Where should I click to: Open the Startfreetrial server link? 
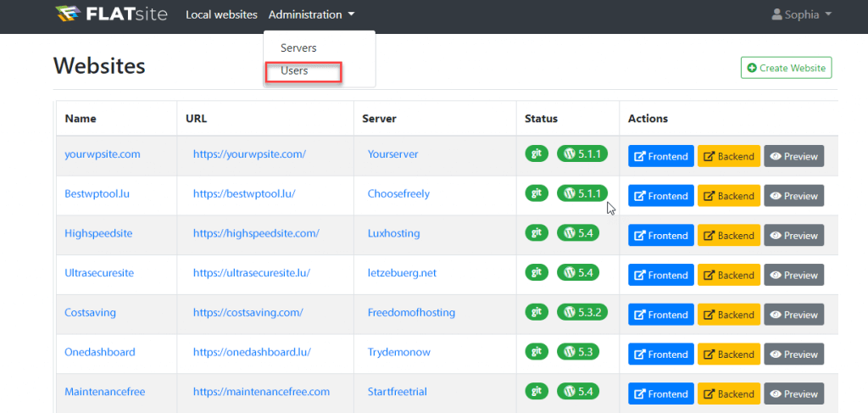tap(398, 392)
